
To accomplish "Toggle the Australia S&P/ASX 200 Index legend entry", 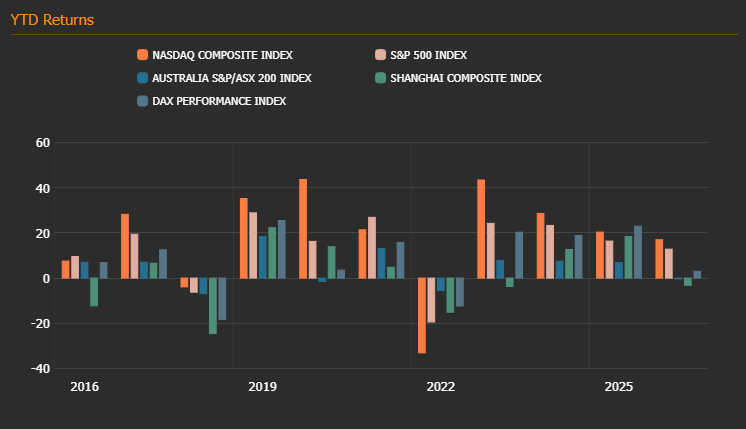I will pos(224,78).
